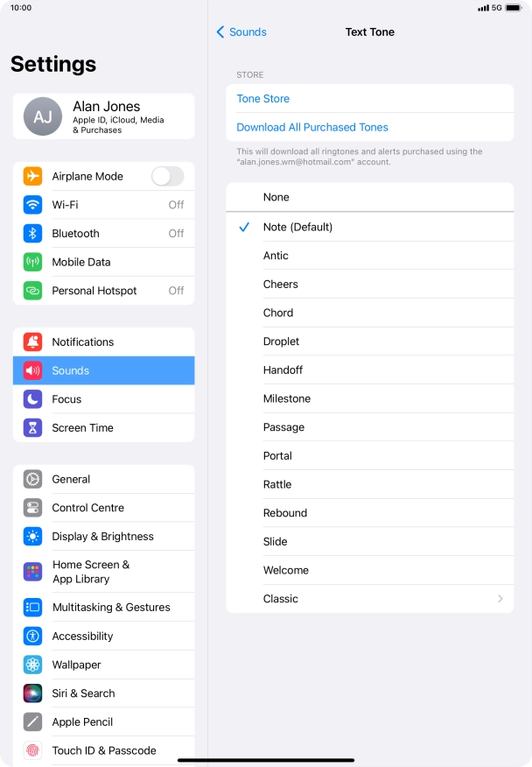This screenshot has height=767, width=532.
Task: Tap the Wi-Fi settings icon
Action: (x=32, y=205)
